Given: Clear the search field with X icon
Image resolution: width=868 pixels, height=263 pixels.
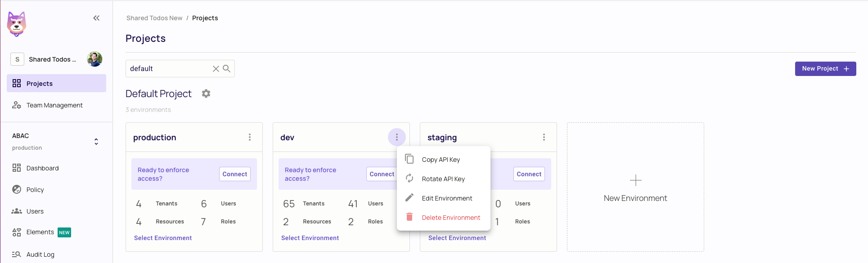Looking at the screenshot, I should 216,69.
